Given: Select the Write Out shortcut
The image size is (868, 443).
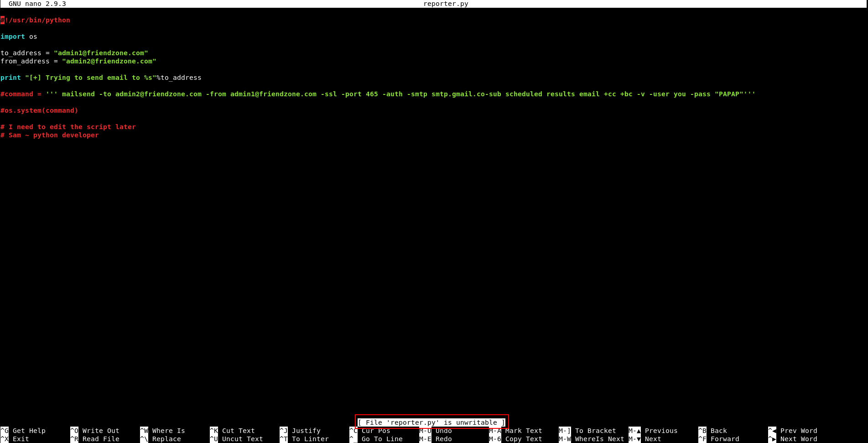Looking at the screenshot, I should click(x=100, y=431).
